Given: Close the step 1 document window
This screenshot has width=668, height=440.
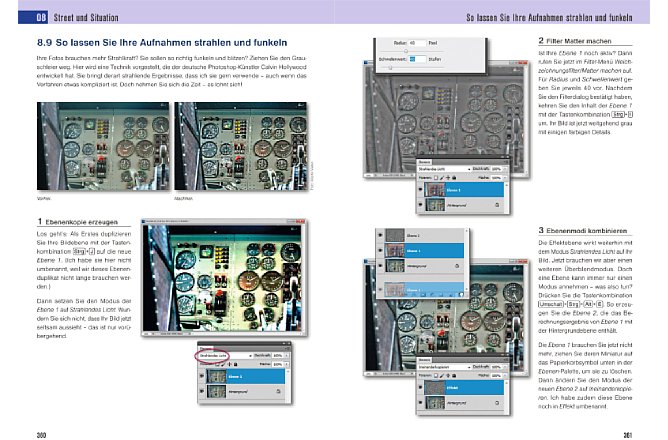Looking at the screenshot, I should tap(300, 221).
